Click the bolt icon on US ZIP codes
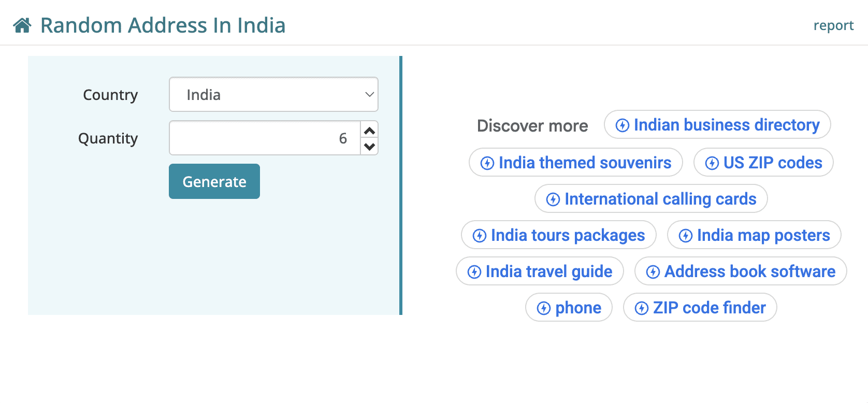 [x=712, y=163]
